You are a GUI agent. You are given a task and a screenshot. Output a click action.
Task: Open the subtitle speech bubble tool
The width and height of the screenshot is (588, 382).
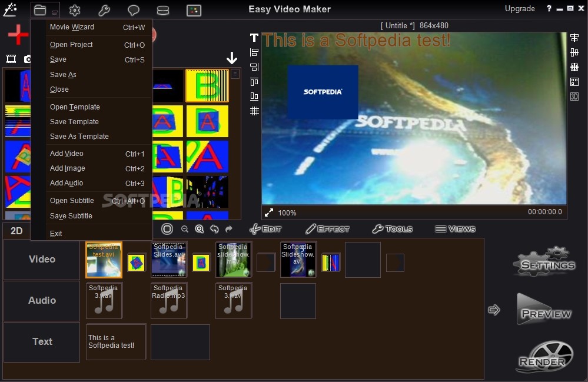point(134,10)
